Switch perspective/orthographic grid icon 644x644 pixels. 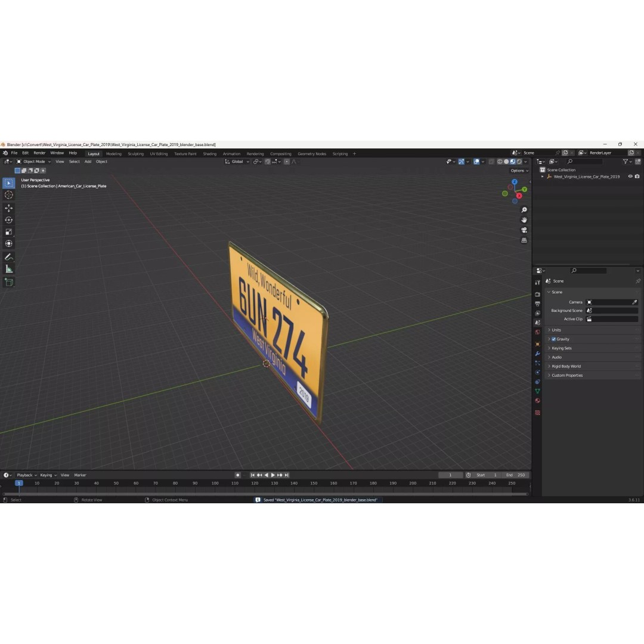(x=524, y=240)
